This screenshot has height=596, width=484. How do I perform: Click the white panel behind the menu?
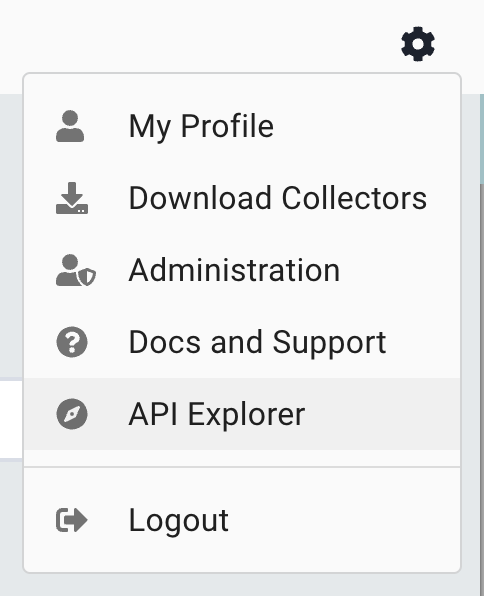pyautogui.click(x=11, y=419)
